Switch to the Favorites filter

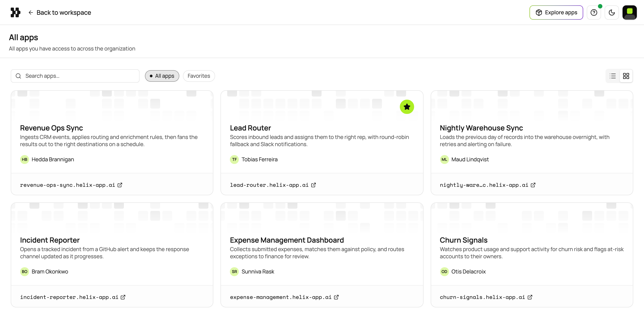[x=199, y=76]
